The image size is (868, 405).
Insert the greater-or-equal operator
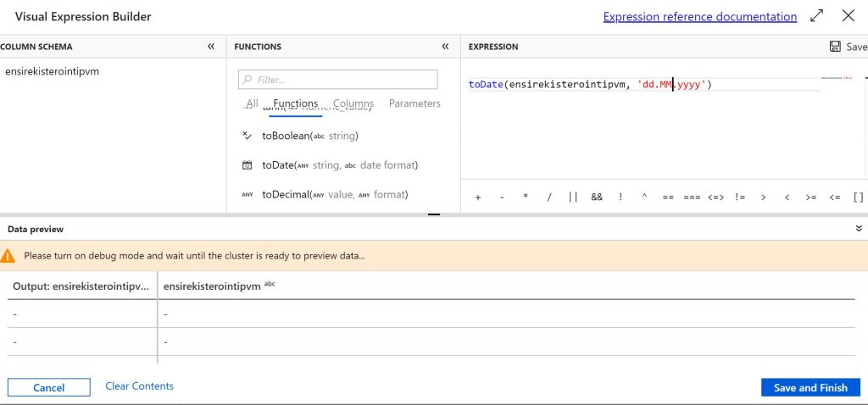click(811, 197)
